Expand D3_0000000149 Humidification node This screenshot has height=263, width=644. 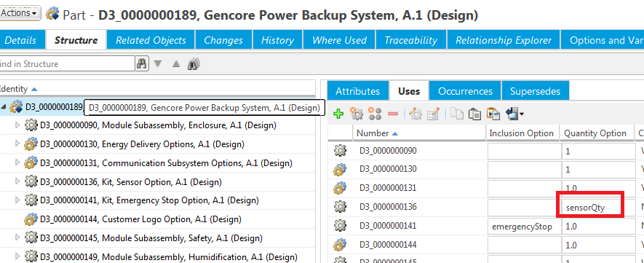[17, 257]
